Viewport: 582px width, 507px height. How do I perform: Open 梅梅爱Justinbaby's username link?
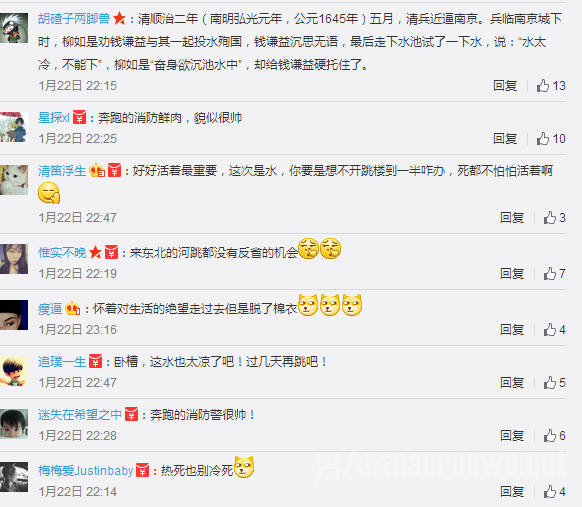85,471
